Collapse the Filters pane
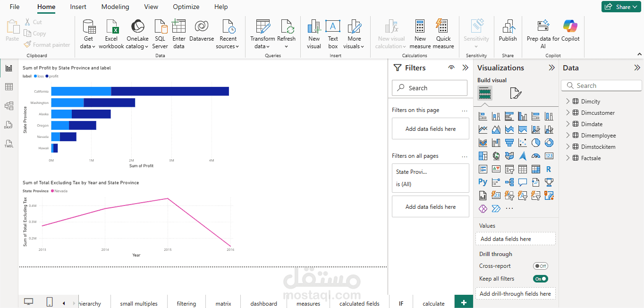This screenshot has width=644, height=308. (x=465, y=68)
